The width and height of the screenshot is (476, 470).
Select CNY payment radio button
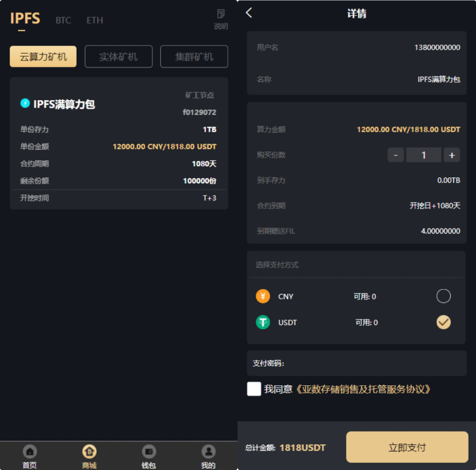pyautogui.click(x=443, y=296)
